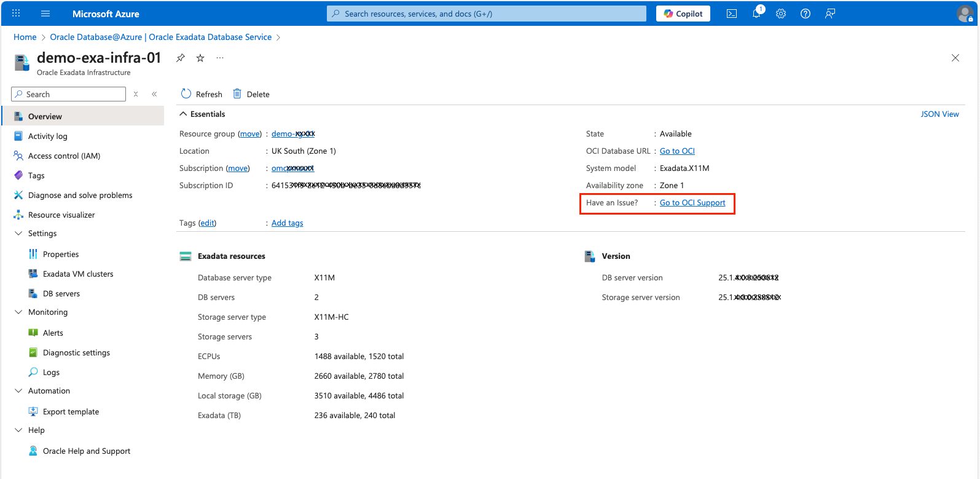Collapse the Automation menu group

click(18, 391)
